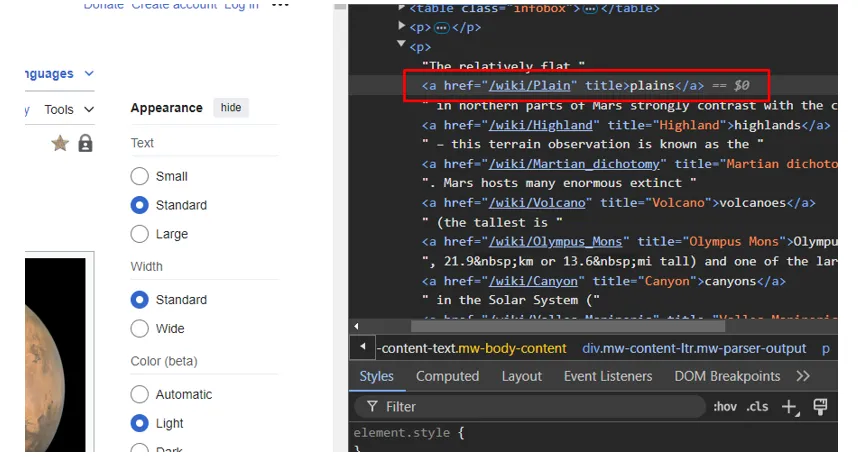The image size is (858, 457).
Task: Click the horizontal scrollbar thumb in Elements
Action: coord(568,326)
